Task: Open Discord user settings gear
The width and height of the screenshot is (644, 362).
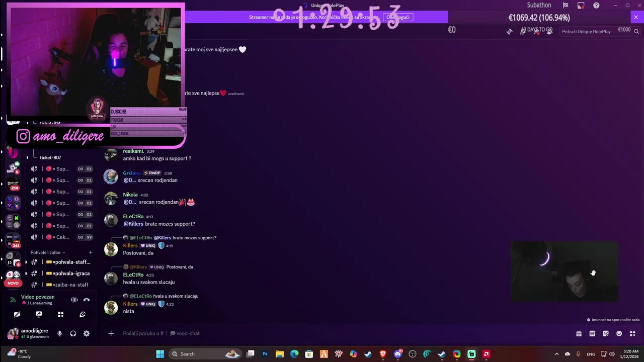Action: [x=87, y=333]
